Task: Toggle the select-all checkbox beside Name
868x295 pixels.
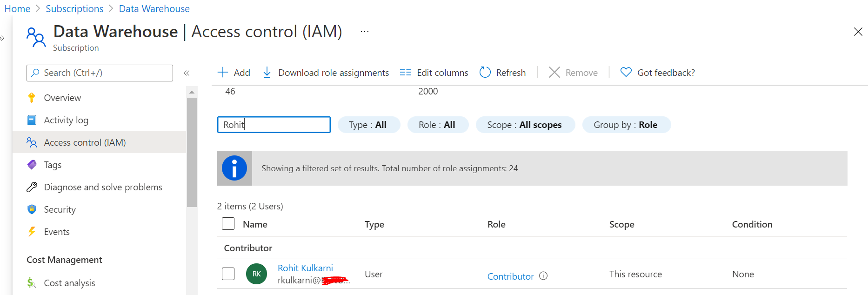Action: [228, 224]
